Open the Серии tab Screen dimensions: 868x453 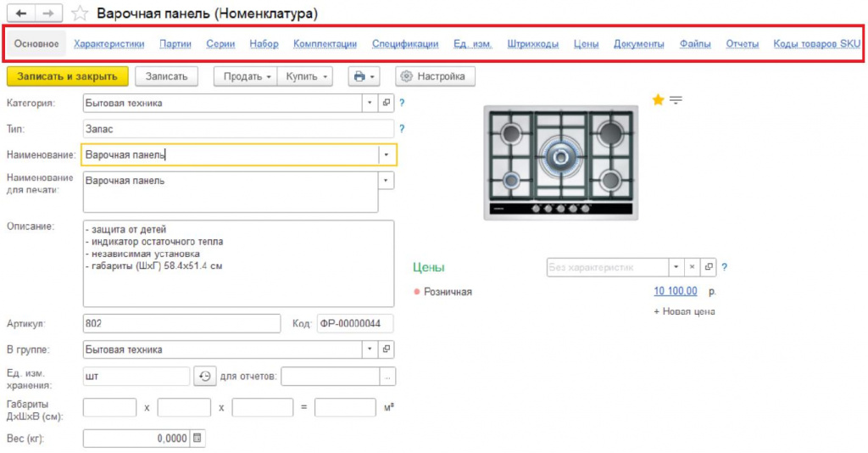pyautogui.click(x=221, y=44)
